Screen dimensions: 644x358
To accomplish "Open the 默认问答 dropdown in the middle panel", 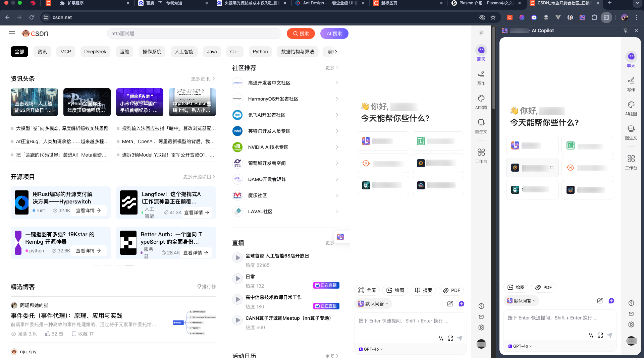I will pyautogui.click(x=373, y=304).
